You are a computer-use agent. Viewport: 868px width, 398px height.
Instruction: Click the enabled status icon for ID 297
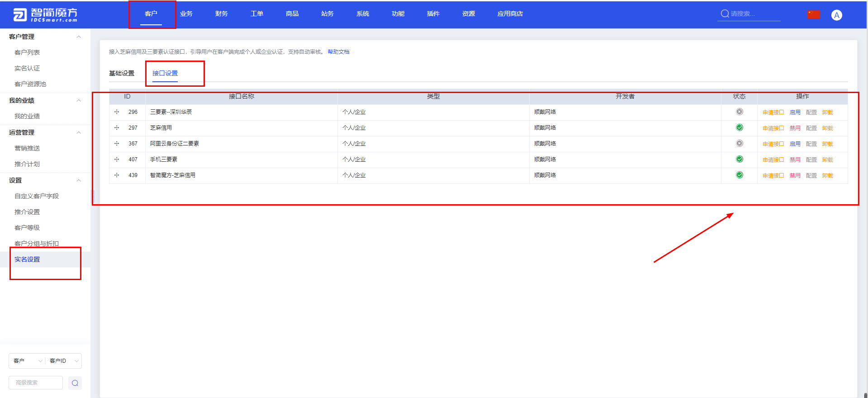[740, 127]
